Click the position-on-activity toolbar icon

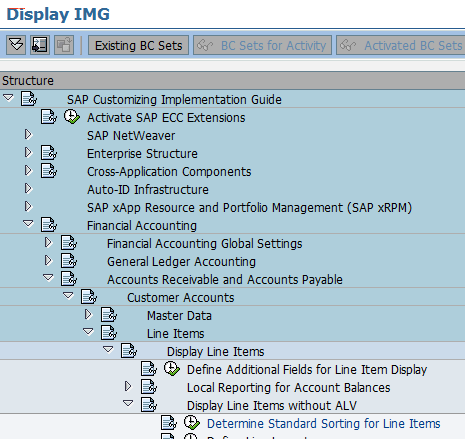coord(40,45)
